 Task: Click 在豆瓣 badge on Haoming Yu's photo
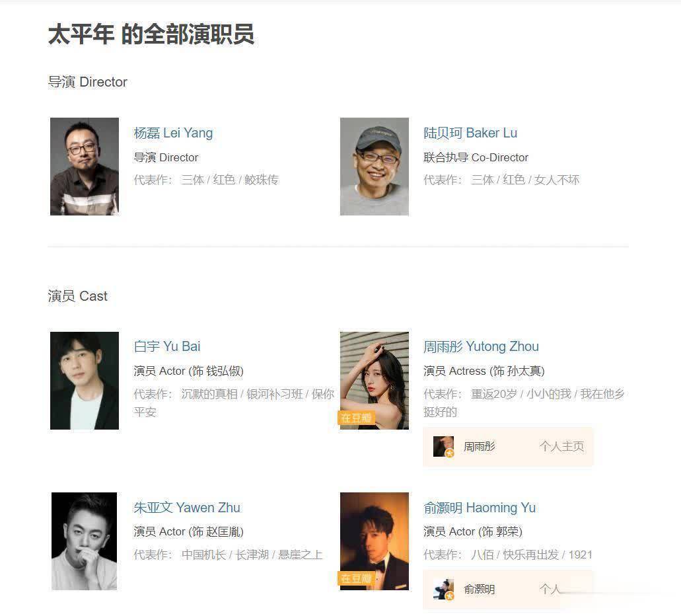(356, 578)
